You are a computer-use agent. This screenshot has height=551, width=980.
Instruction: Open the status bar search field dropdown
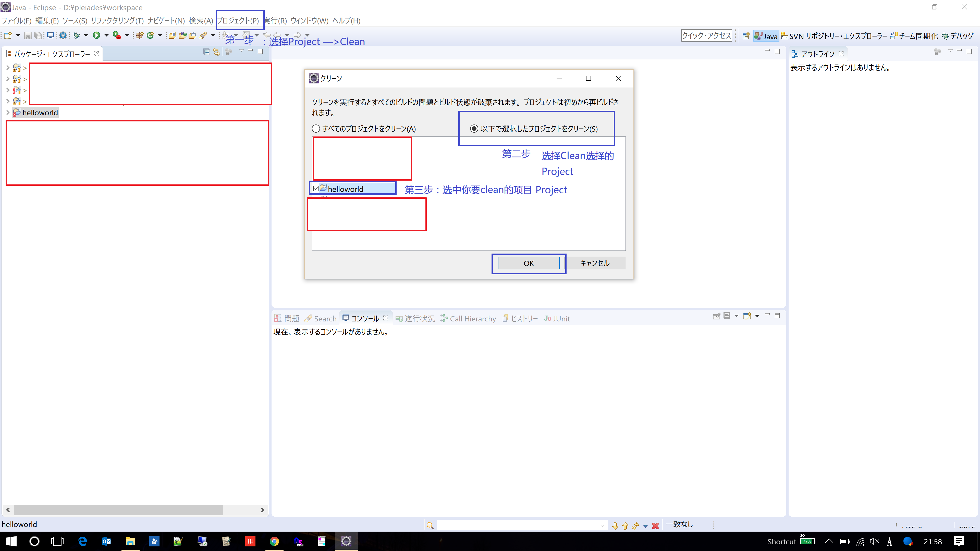(x=602, y=525)
